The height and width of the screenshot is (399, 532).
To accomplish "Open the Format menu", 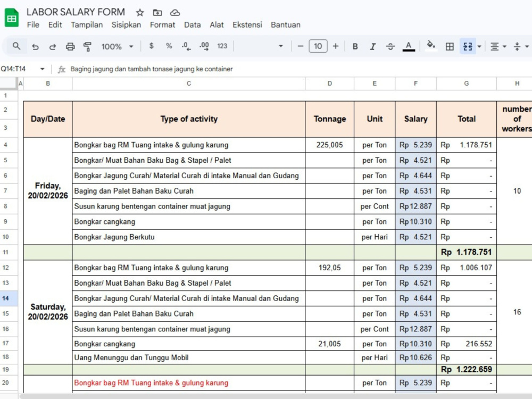I will click(162, 25).
